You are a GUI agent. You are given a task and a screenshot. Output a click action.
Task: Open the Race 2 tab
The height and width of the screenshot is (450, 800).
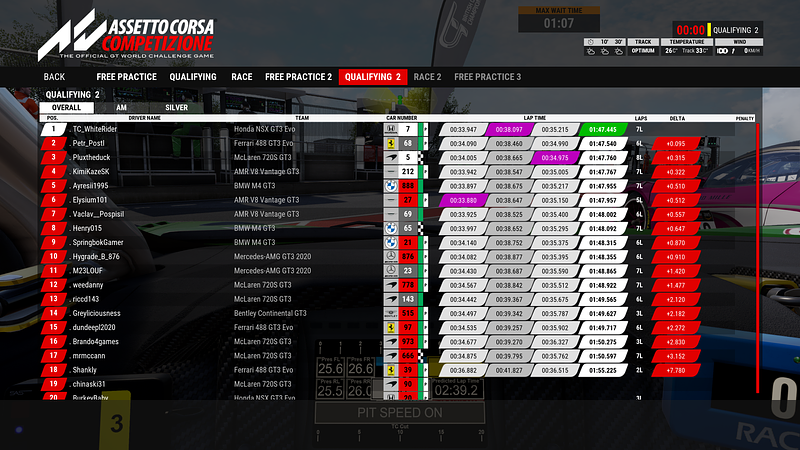point(427,77)
